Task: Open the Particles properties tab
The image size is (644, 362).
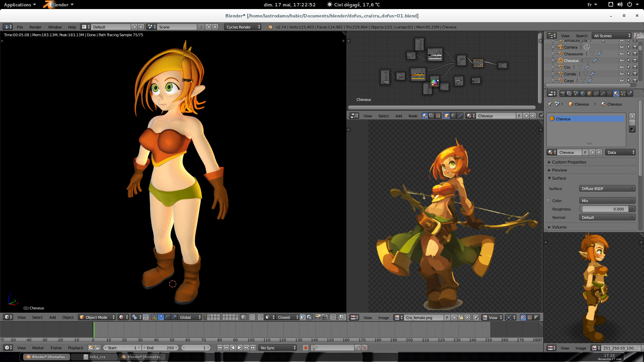Action: coord(623,94)
